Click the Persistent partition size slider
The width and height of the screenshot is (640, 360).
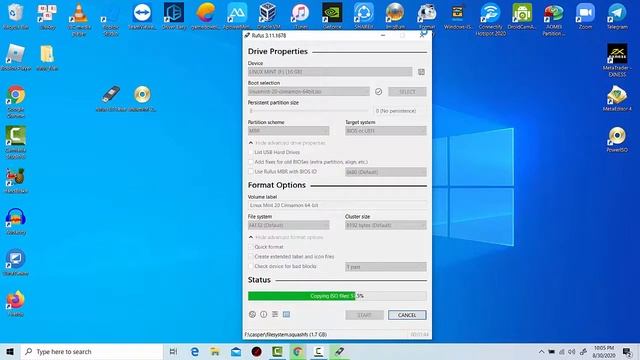pos(309,111)
